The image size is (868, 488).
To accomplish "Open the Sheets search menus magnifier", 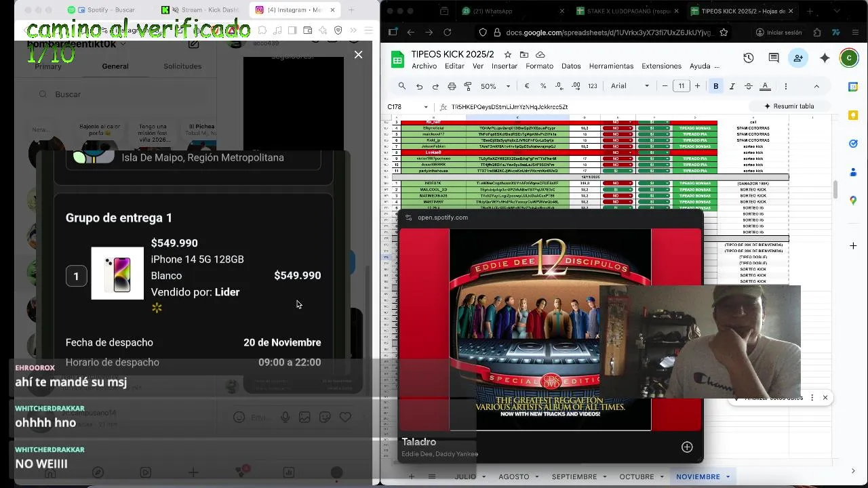I will coord(402,86).
